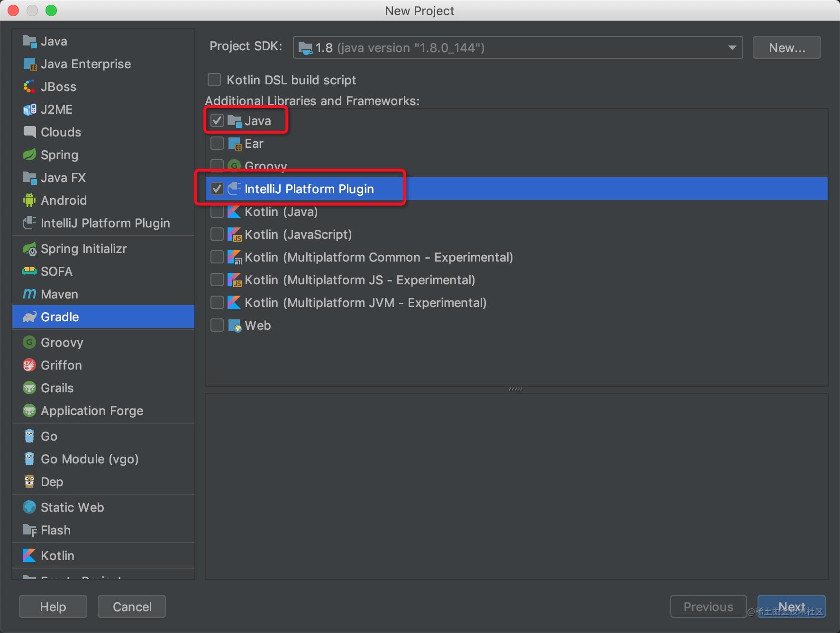Select the Gradle elephant icon

click(x=29, y=317)
